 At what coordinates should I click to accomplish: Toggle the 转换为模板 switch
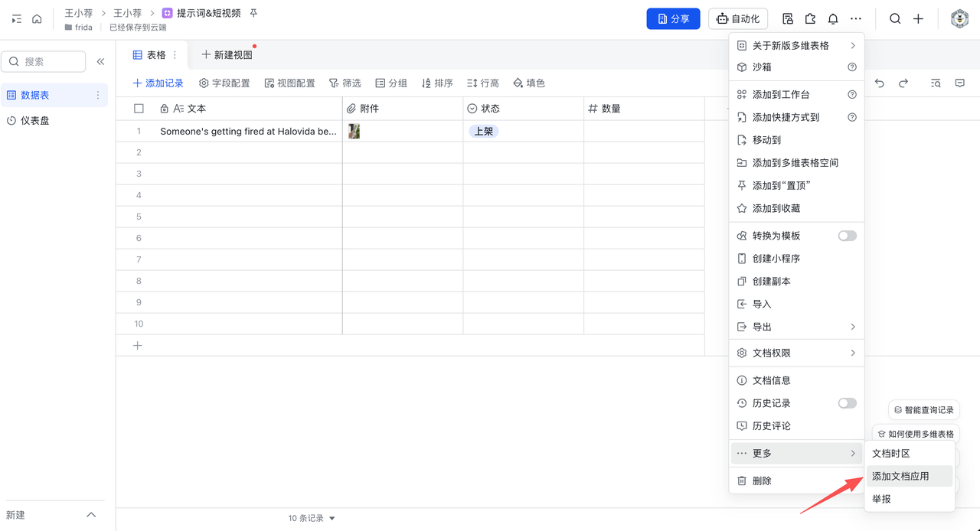(x=847, y=236)
